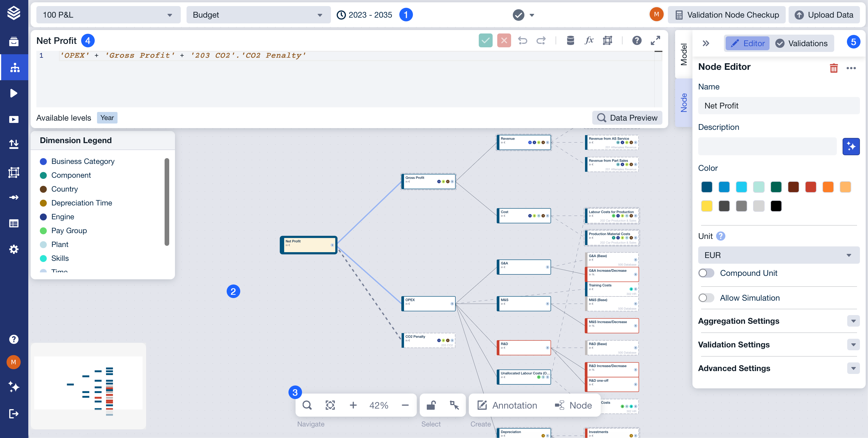Confirm the formula with the green checkmark
This screenshot has height=438, width=868.
tap(485, 40)
